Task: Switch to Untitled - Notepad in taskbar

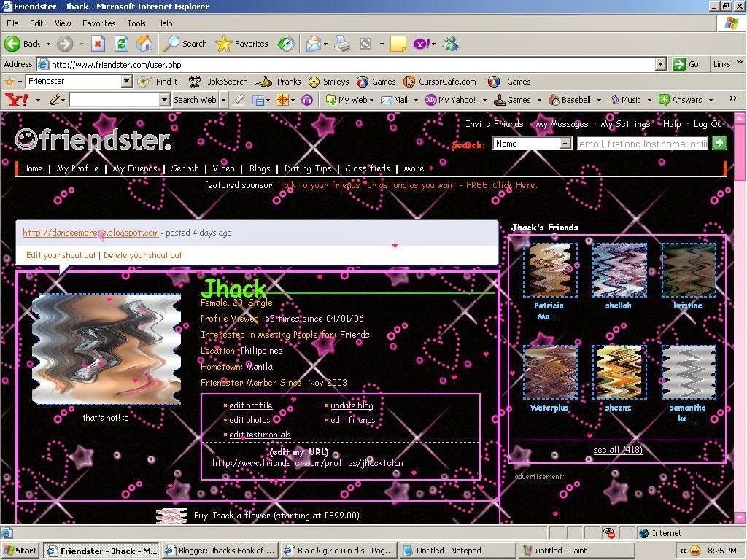Action: [x=457, y=551]
